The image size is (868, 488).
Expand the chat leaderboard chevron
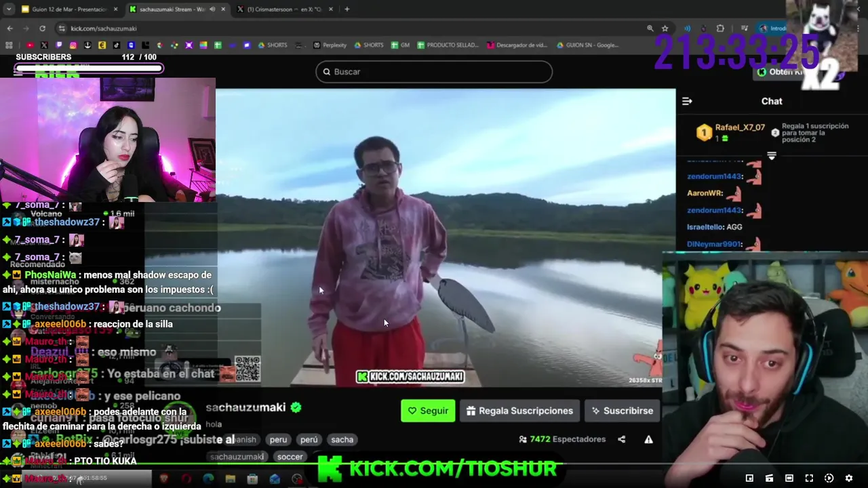click(x=772, y=156)
